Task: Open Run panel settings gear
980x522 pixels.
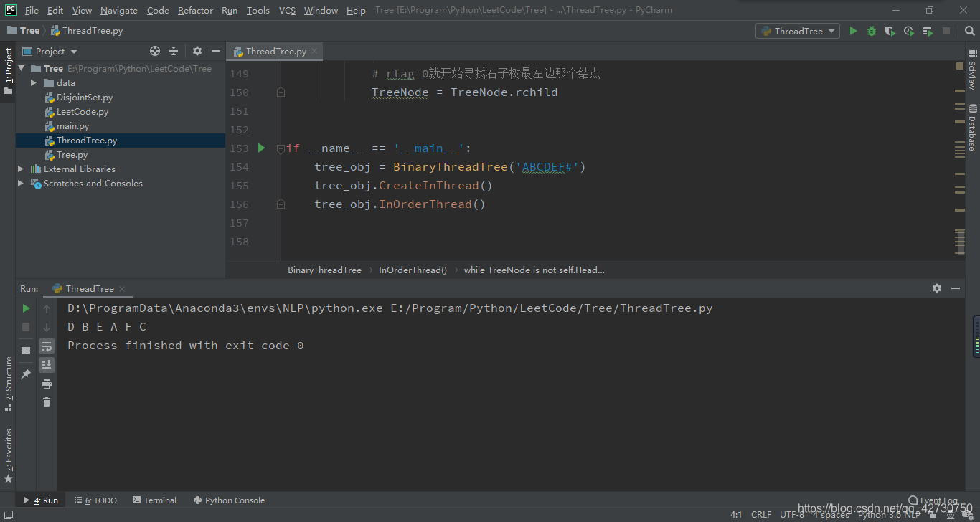Action: (x=937, y=288)
